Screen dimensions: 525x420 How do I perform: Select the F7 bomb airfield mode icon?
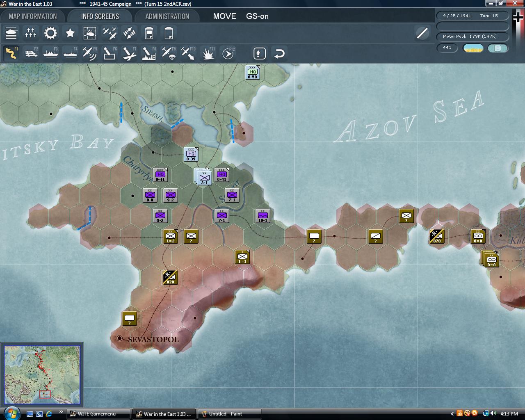129,53
